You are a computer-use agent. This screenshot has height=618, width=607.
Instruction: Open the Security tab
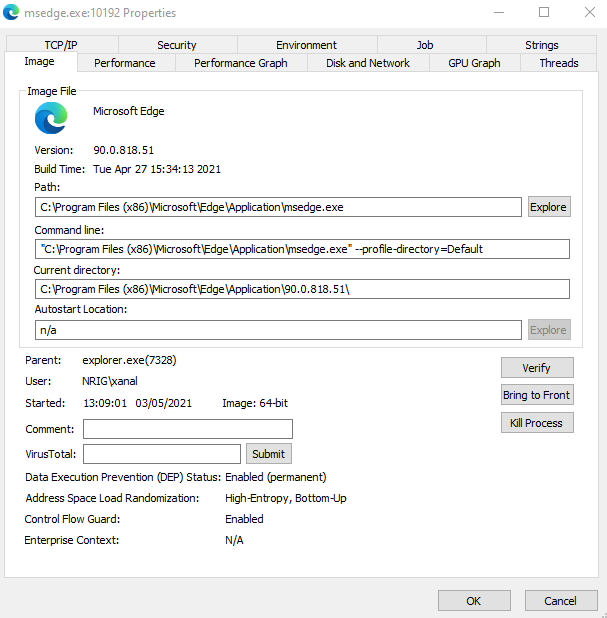pyautogui.click(x=177, y=45)
